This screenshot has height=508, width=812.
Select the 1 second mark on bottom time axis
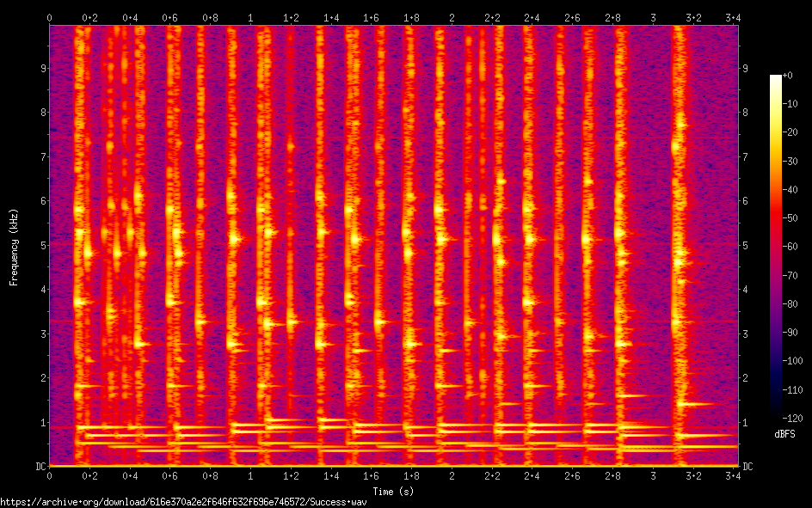[x=250, y=475]
